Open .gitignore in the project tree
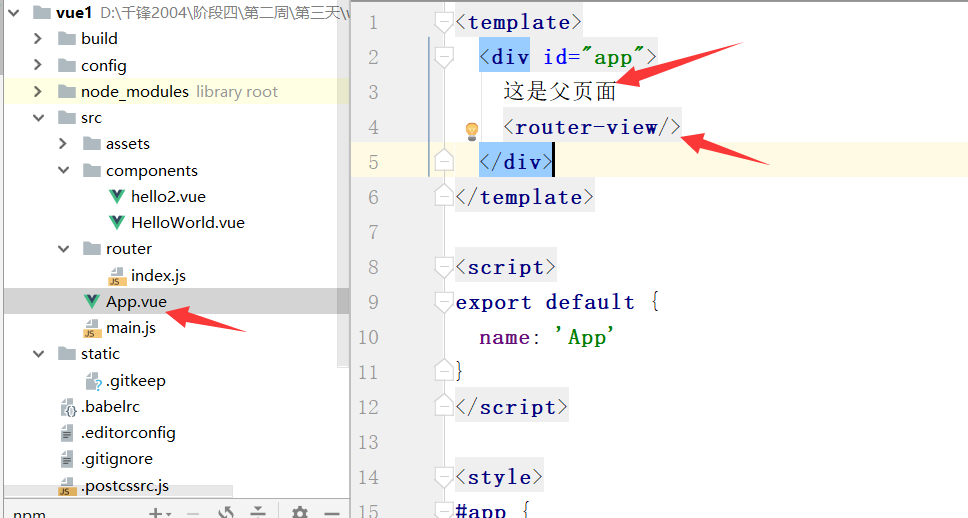Viewport: 968px width, 518px height. tap(117, 459)
